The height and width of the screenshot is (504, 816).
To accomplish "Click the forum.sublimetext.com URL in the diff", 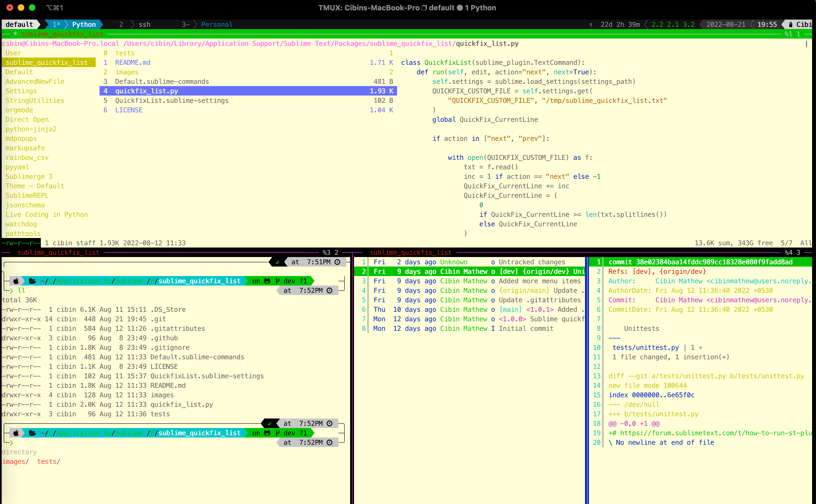I will (x=714, y=433).
